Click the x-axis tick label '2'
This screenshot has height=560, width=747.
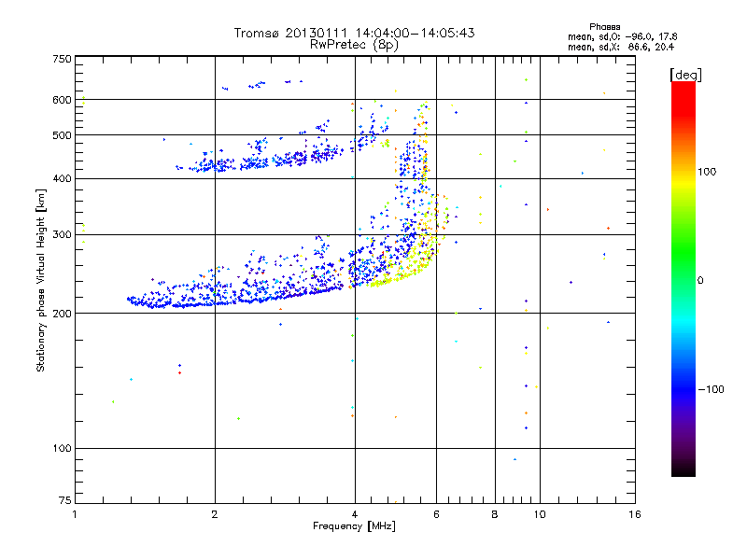tap(215, 514)
